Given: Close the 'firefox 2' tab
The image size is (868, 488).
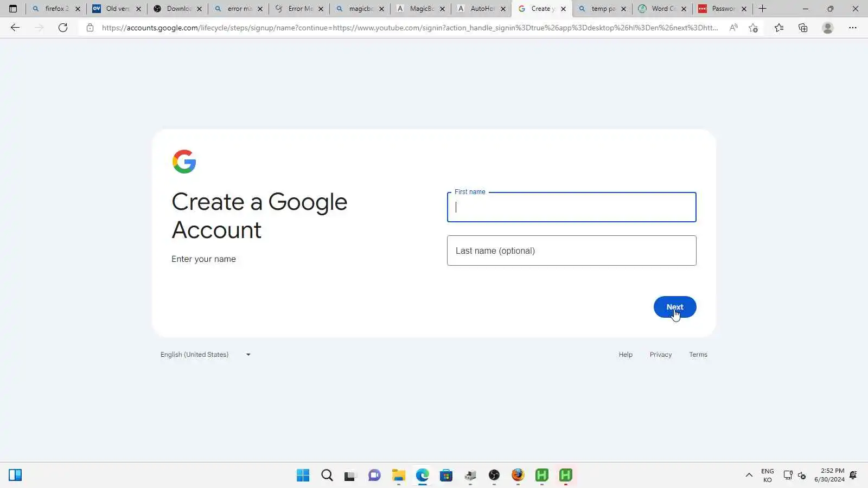Looking at the screenshot, I should point(78,9).
